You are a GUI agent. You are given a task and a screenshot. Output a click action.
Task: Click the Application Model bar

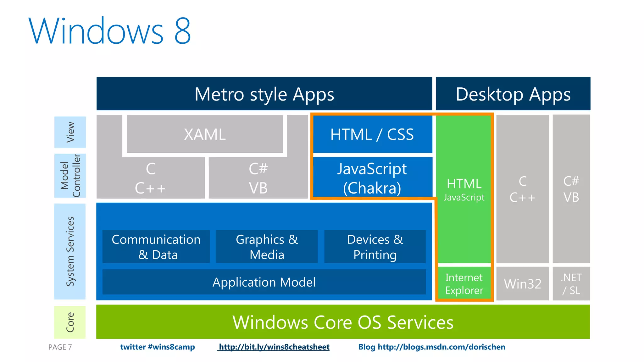264,282
